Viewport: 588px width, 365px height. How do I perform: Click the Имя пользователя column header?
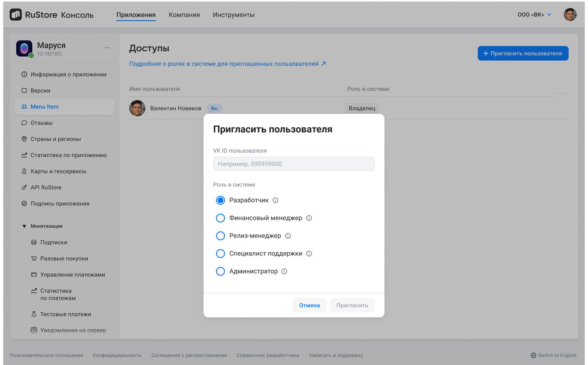pos(155,89)
